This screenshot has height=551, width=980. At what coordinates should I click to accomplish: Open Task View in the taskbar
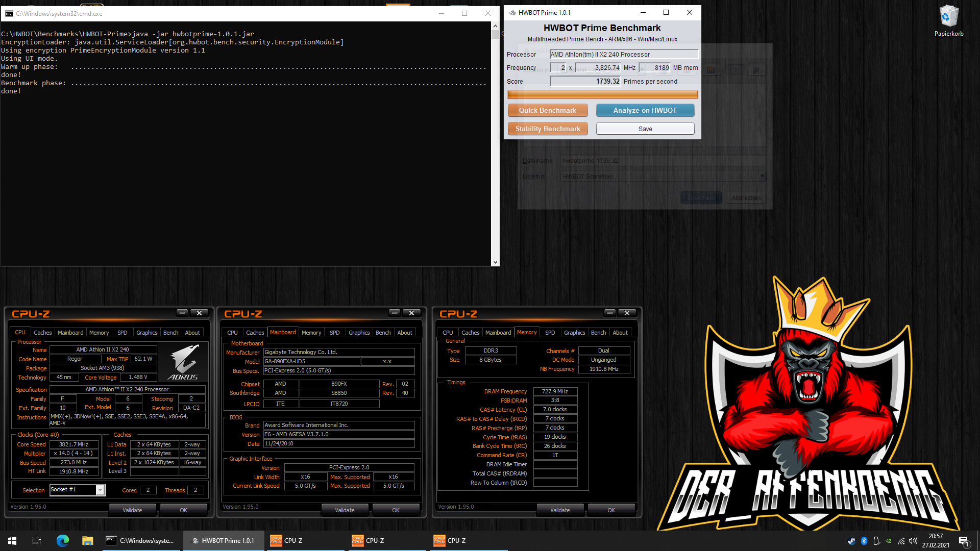pyautogui.click(x=37, y=541)
